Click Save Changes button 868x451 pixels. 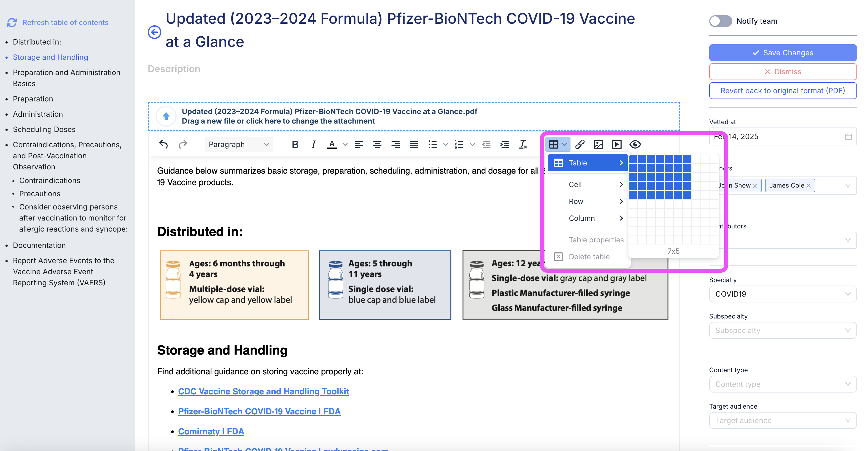[782, 53]
